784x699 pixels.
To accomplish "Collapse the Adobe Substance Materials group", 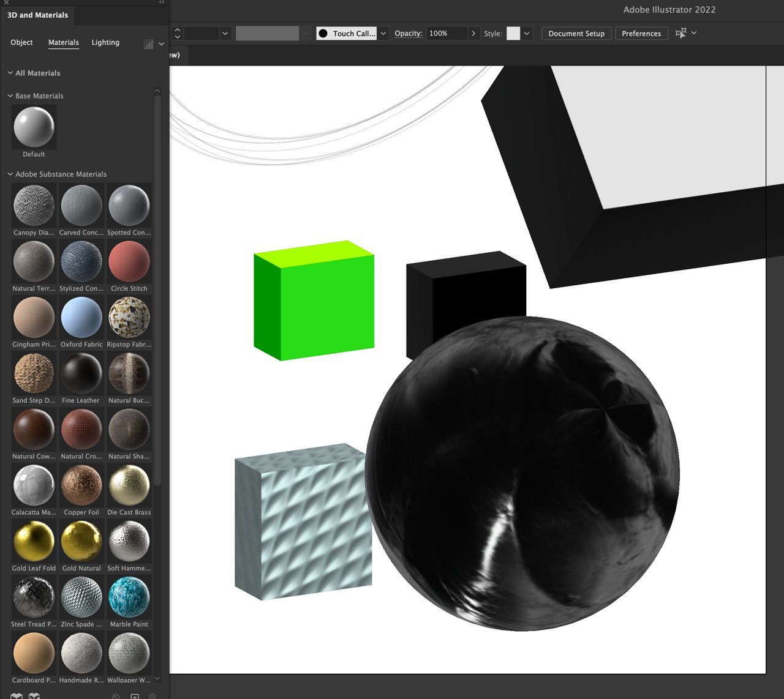I will point(10,174).
